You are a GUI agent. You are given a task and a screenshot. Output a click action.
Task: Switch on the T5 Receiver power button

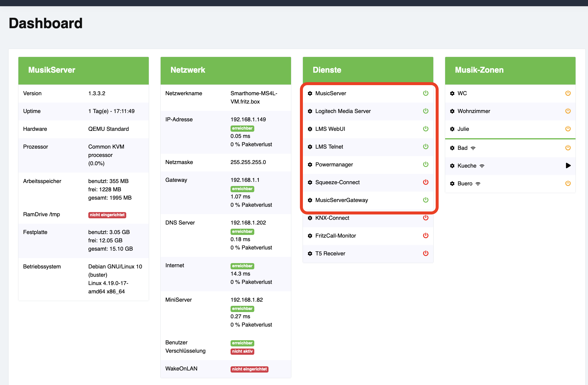[426, 253]
